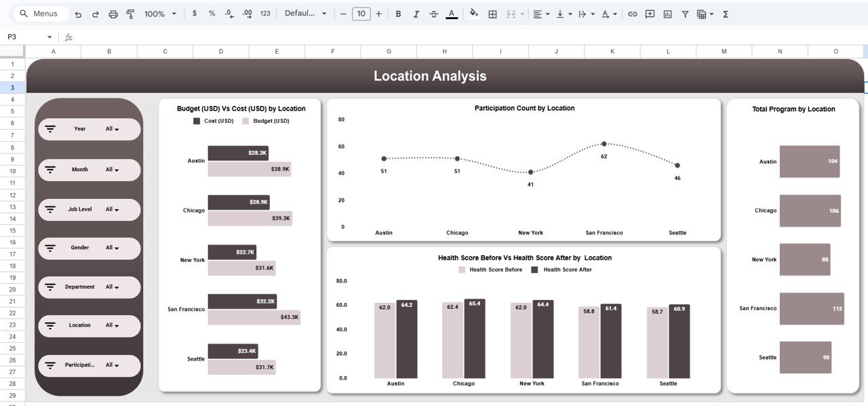Click the Undo button
This screenshot has width=868, height=406.
[78, 13]
